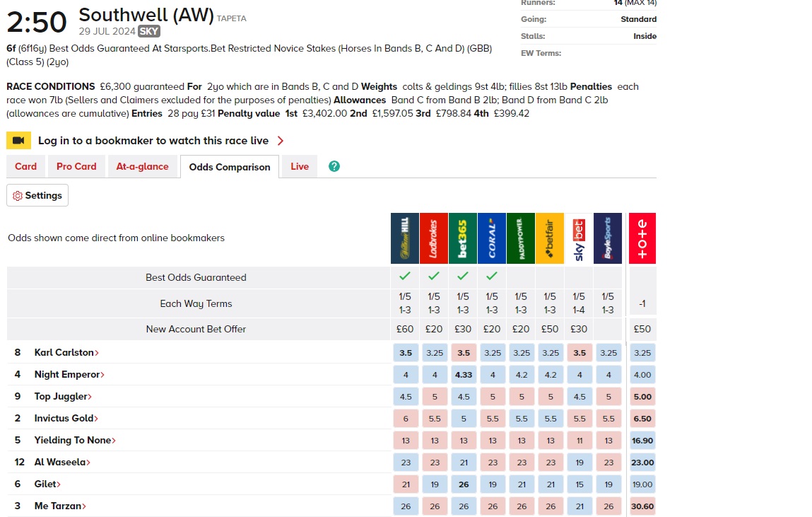Toggle Best Odds Guaranteed tick for bet365
This screenshot has width=812, height=517.
pyautogui.click(x=463, y=277)
